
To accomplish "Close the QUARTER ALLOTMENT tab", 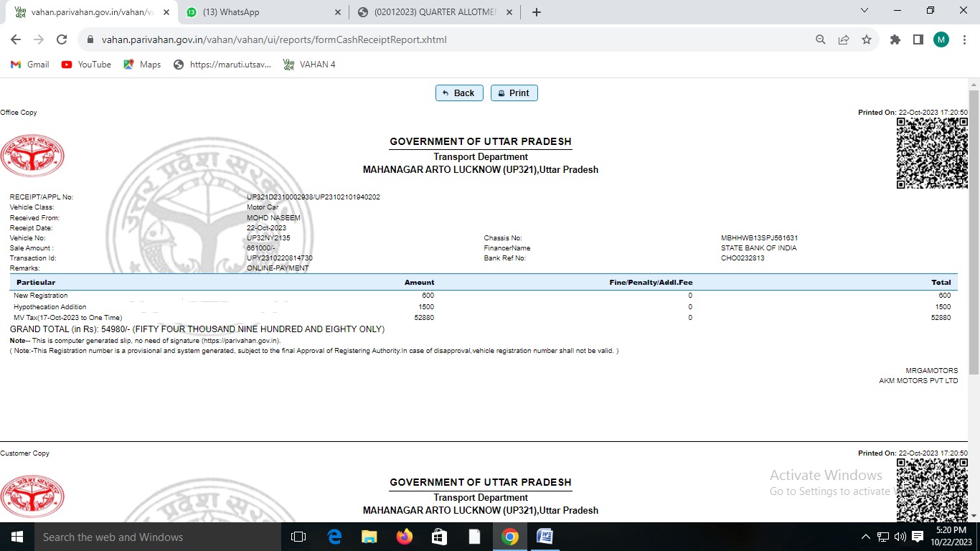I will [509, 12].
